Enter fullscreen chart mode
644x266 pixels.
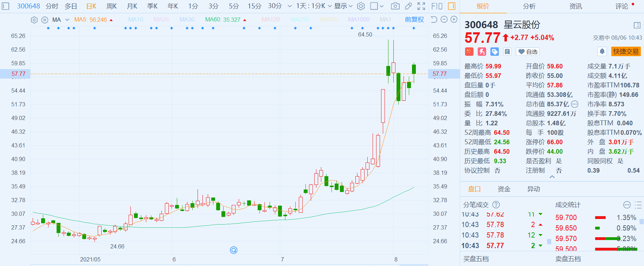[x=421, y=6]
